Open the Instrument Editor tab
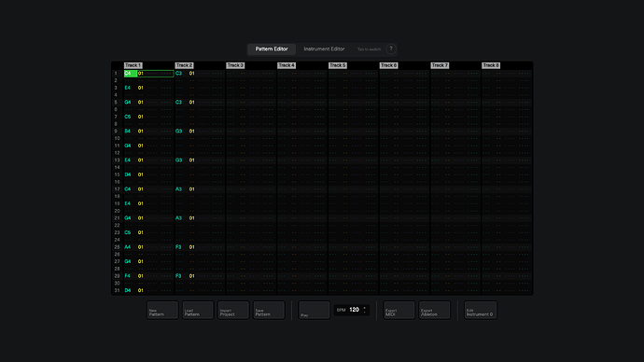Image resolution: width=644 pixels, height=362 pixels. coord(324,49)
